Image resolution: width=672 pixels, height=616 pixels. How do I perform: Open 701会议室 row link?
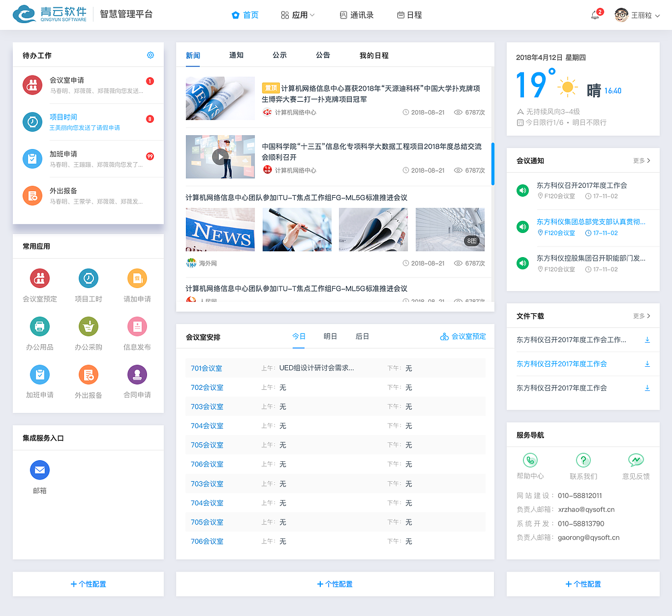206,368
